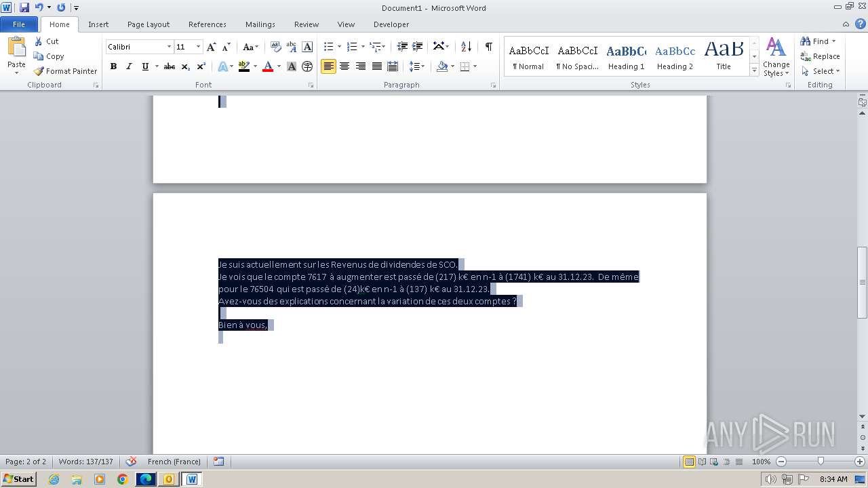The width and height of the screenshot is (868, 488).
Task: Open Change Styles menu
Action: click(x=776, y=57)
